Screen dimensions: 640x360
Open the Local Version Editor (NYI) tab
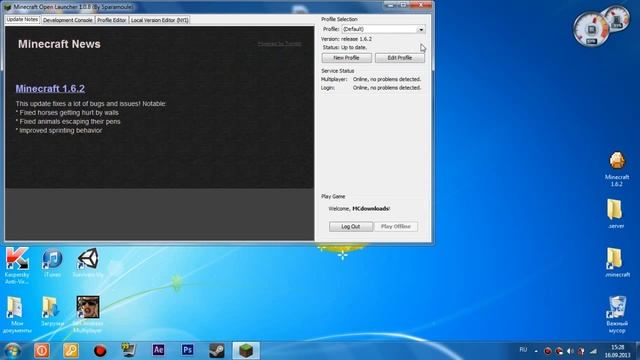click(159, 20)
